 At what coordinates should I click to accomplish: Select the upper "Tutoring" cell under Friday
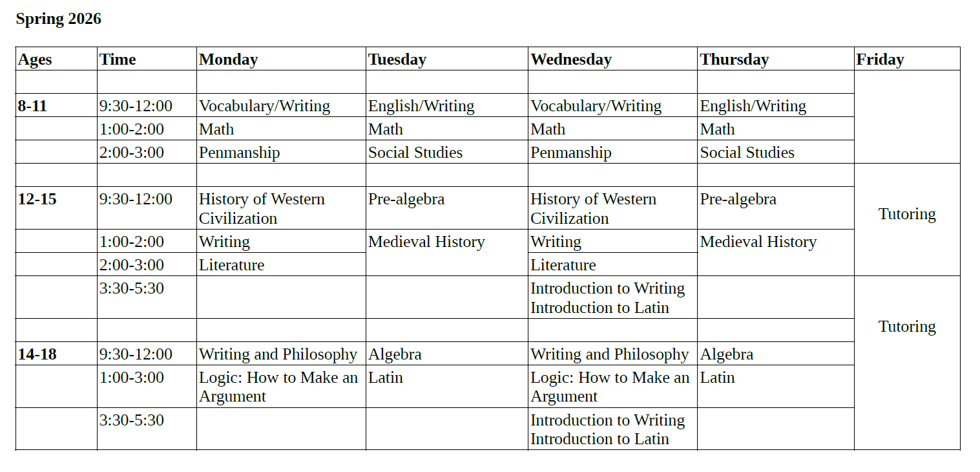907,214
